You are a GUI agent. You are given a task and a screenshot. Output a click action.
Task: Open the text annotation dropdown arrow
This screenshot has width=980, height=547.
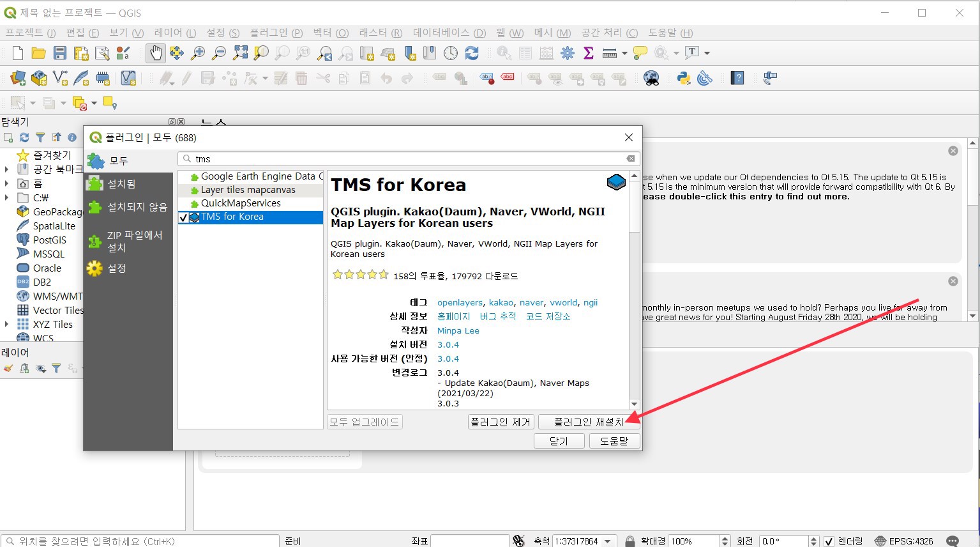click(707, 53)
